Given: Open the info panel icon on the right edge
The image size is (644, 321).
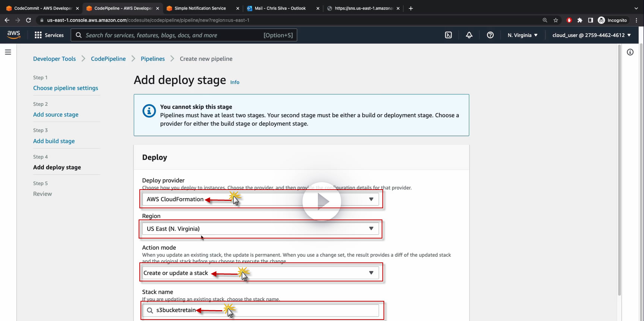Looking at the screenshot, I should 630,52.
